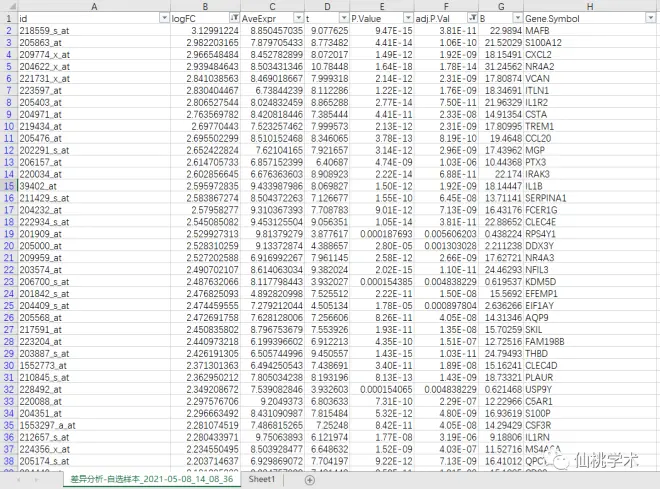This screenshot has height=489, width=660.
Task: Add a new sheet with plus icon
Action: click(309, 480)
